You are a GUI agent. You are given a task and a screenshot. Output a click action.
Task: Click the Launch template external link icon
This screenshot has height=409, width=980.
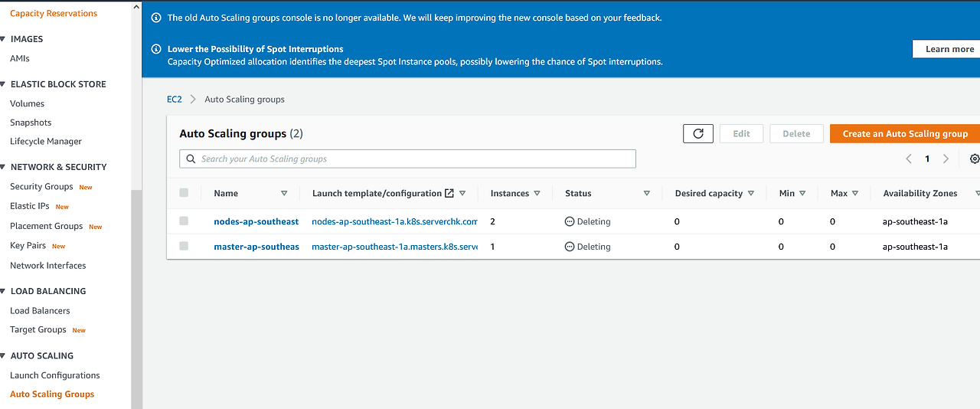pyautogui.click(x=449, y=193)
